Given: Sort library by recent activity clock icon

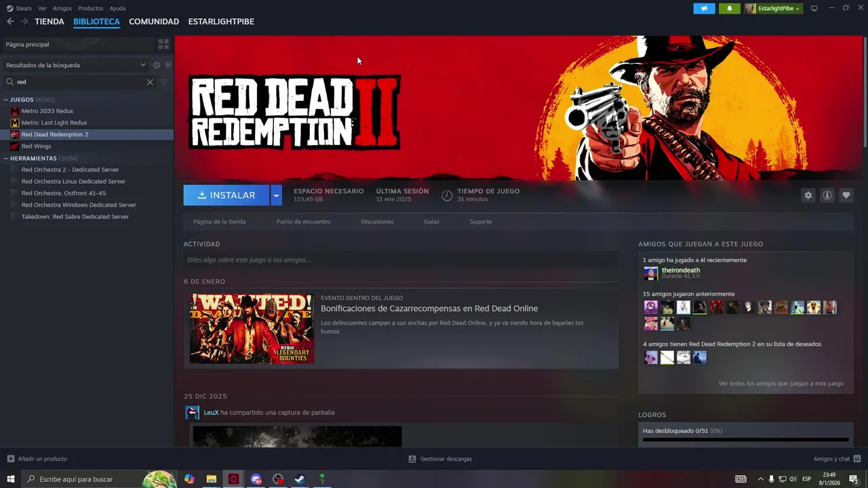Looking at the screenshot, I should point(157,65).
